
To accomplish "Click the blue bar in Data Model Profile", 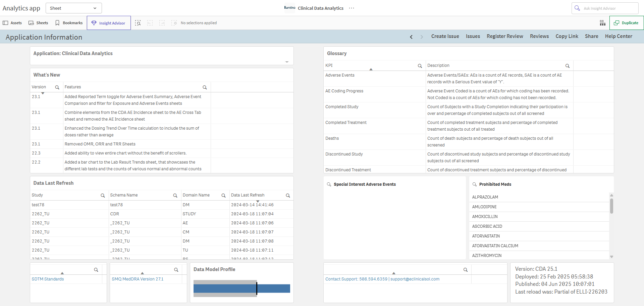I will tap(242, 289).
